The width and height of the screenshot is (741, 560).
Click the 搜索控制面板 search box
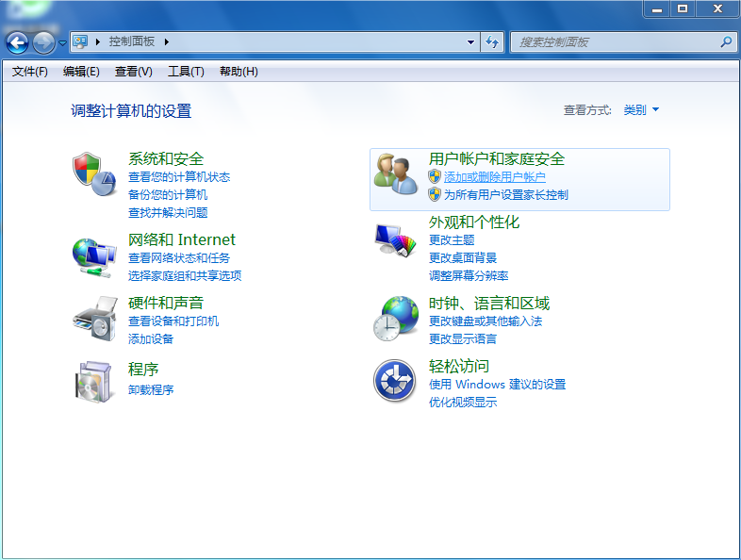617,42
